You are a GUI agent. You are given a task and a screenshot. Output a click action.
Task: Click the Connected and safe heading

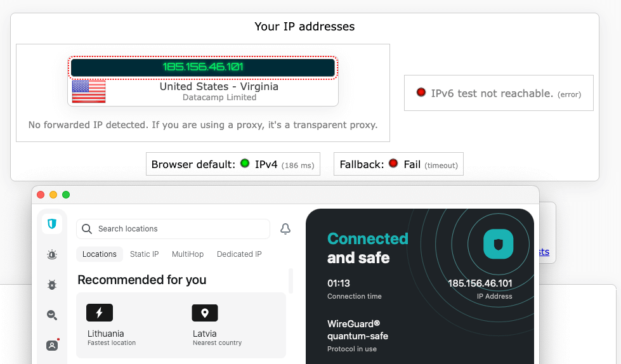point(367,248)
